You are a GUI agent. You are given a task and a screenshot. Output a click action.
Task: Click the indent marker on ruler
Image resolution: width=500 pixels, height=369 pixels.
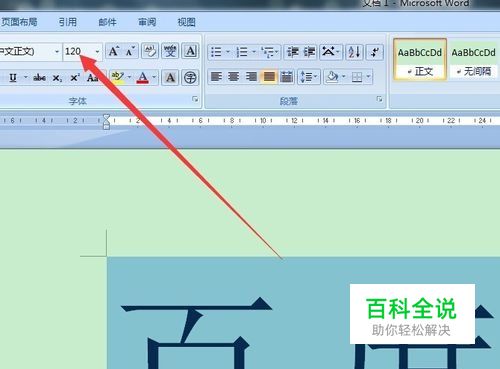tap(106, 121)
